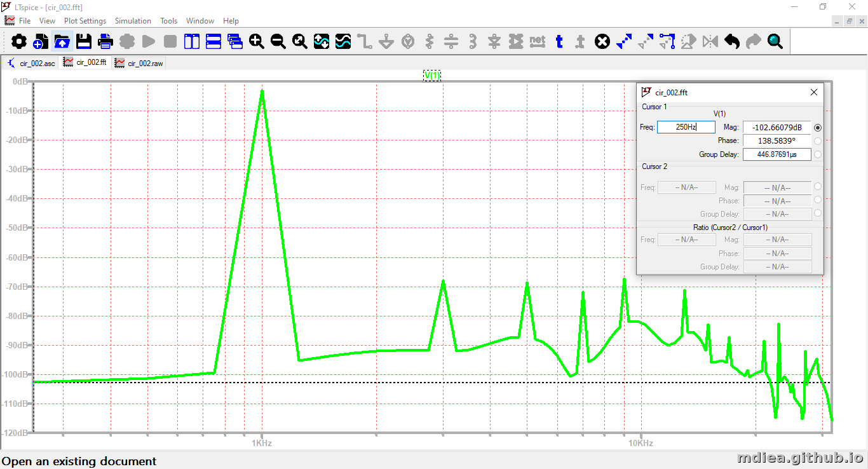868x469 pixels.
Task: Autorange vertical axis waveform icon
Action: tap(322, 42)
